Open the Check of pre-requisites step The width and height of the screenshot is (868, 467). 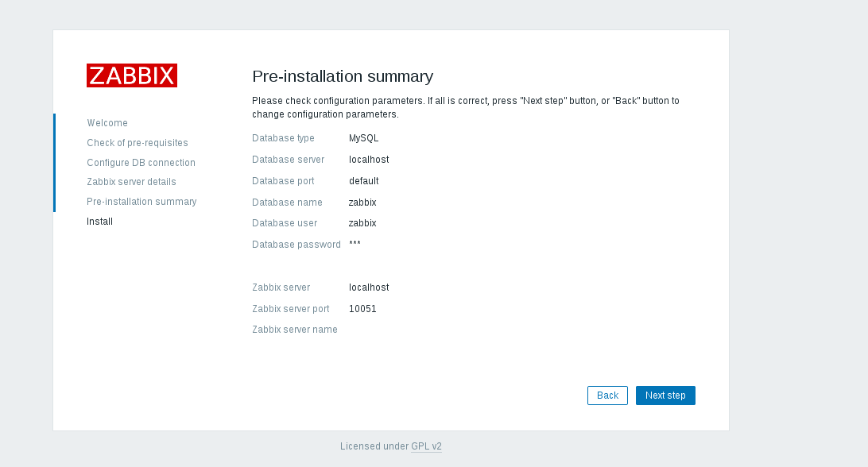coord(138,143)
